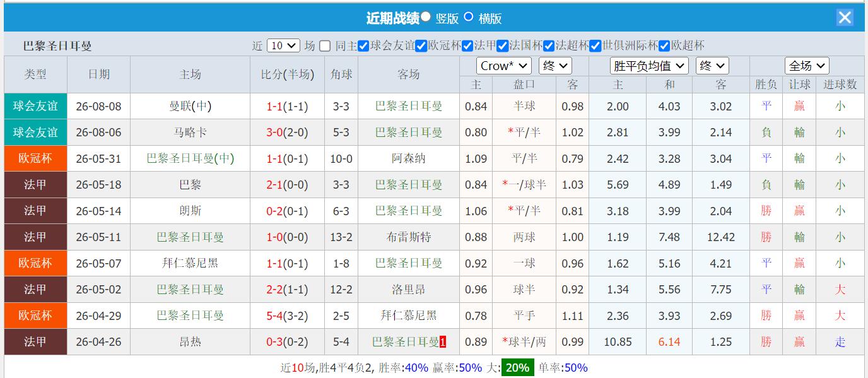This screenshot has height=378, width=868.
Task: Click the 法甲 tag on the 26-05-18 row
Action: 35,185
